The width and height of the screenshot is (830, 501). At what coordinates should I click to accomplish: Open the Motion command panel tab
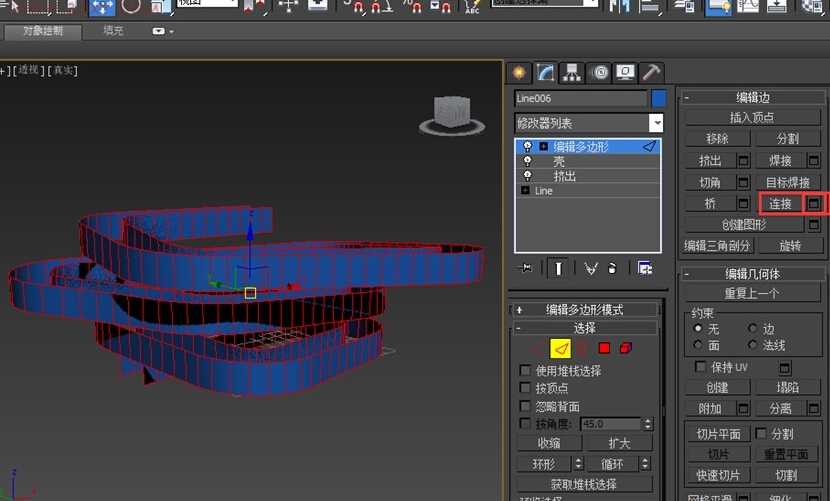[599, 73]
